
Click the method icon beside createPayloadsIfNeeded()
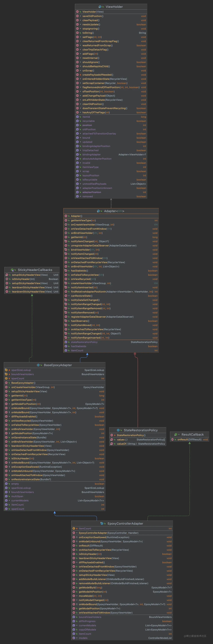pos(77,75)
